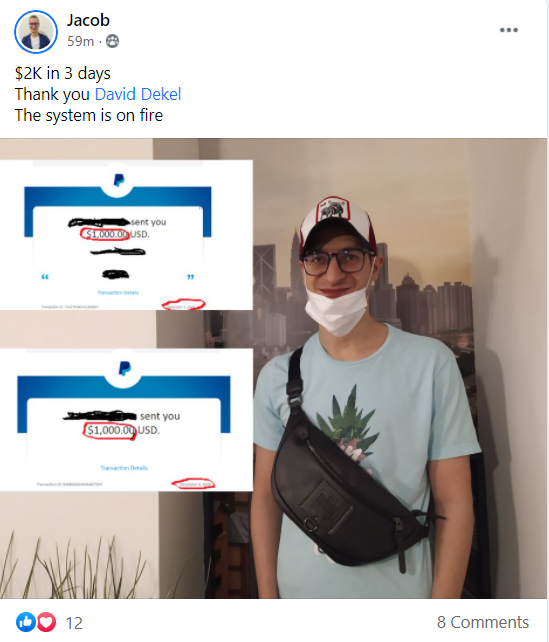
Task: Click the 59m post timestamp
Action: (x=81, y=41)
